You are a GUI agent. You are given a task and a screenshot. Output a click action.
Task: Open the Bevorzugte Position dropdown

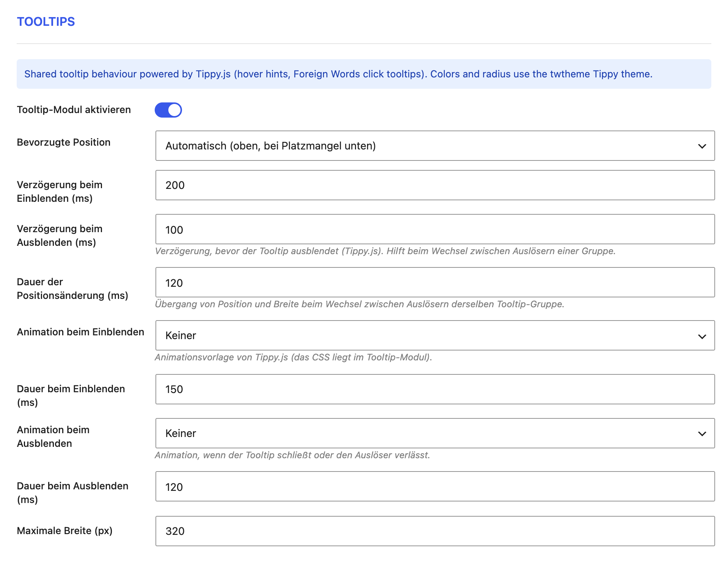coord(435,146)
